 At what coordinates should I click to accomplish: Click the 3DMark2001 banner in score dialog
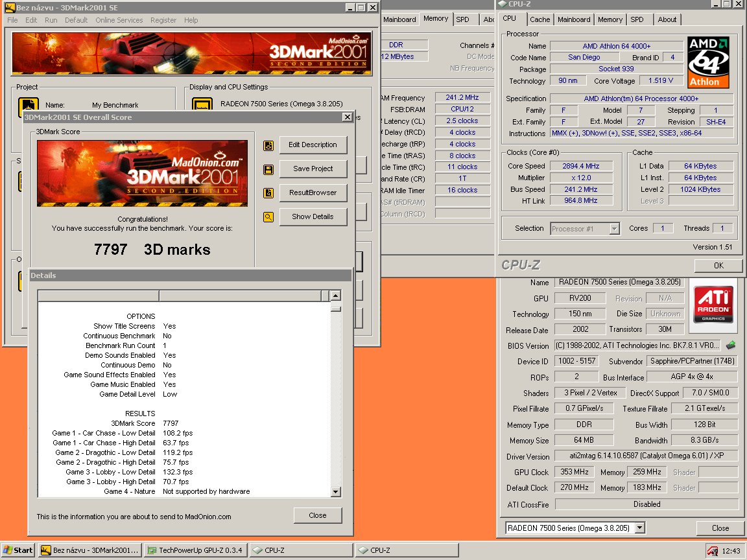tap(143, 173)
